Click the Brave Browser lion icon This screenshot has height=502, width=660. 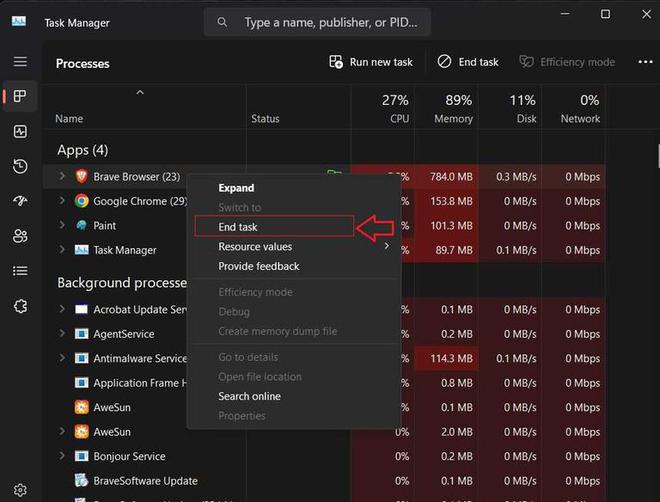click(x=81, y=176)
